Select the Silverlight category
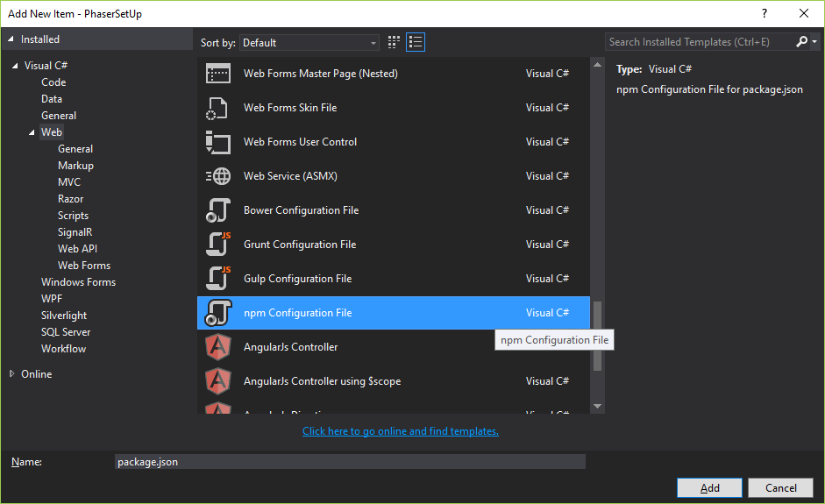Viewport: 825px width, 504px height. coord(64,316)
